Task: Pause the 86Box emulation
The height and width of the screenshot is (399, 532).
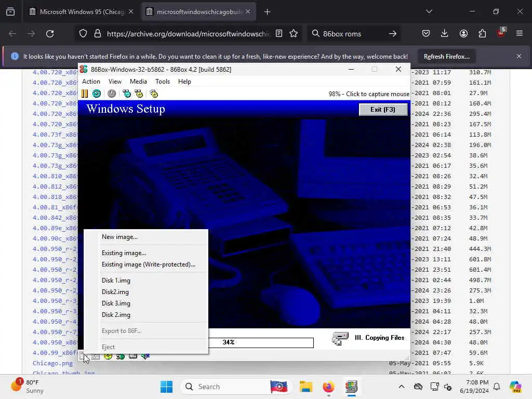Action: point(85,94)
